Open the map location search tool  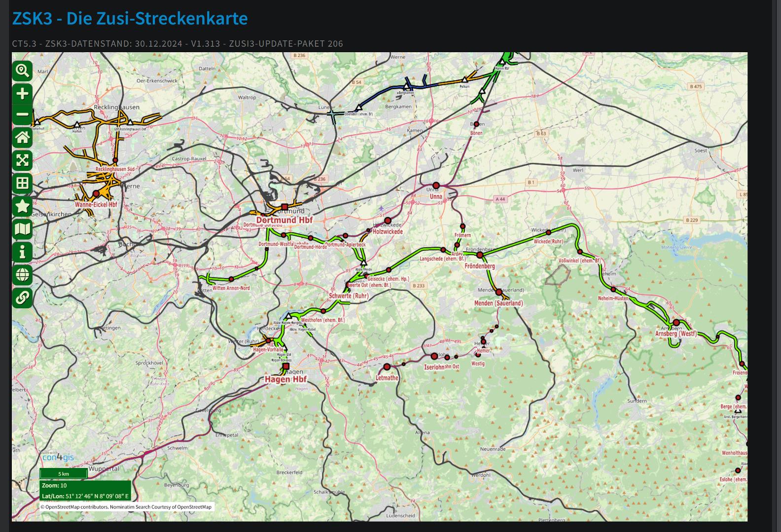pyautogui.click(x=22, y=71)
